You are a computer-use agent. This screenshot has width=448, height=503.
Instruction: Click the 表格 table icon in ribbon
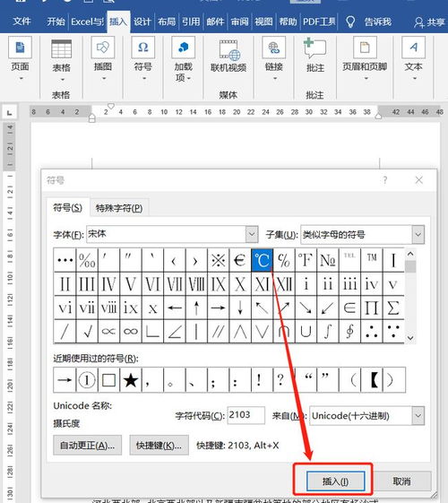[61, 49]
